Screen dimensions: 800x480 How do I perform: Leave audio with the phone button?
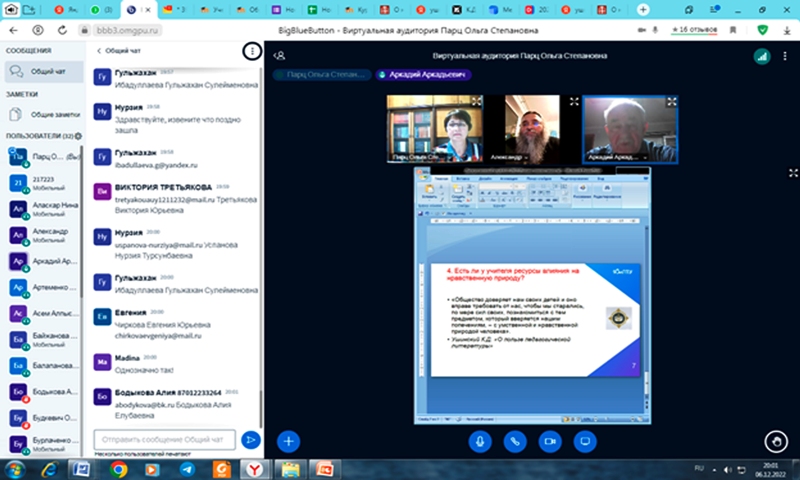point(515,441)
